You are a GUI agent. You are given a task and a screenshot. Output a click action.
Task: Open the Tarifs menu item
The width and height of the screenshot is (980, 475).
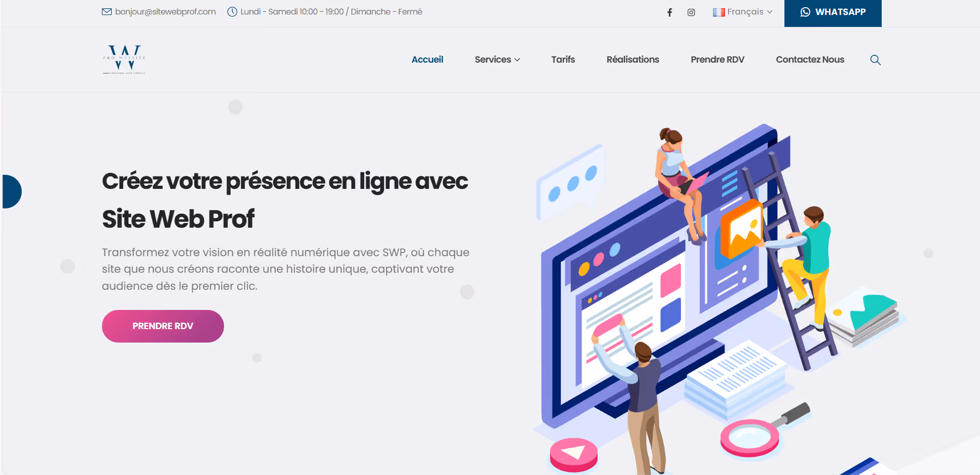(x=563, y=60)
